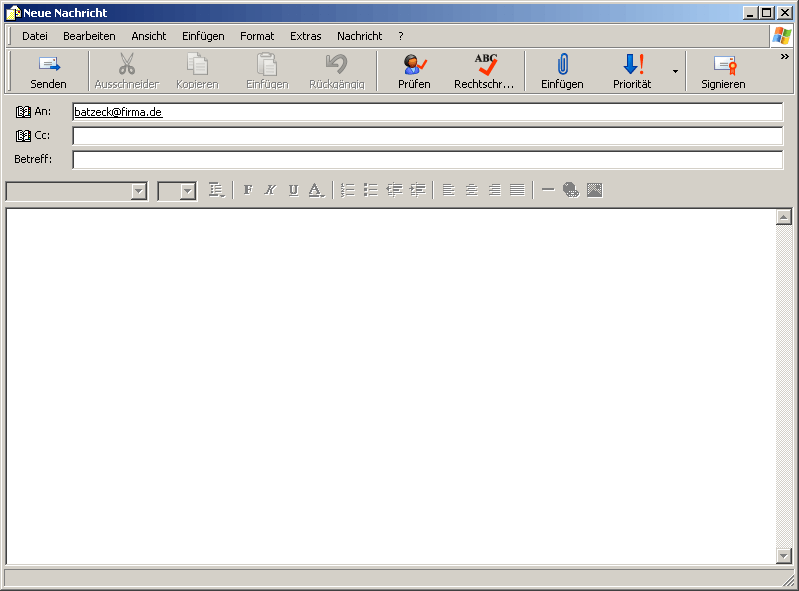This screenshot has height=591, width=799.
Task: Set message Priorität icon
Action: [x=632, y=71]
